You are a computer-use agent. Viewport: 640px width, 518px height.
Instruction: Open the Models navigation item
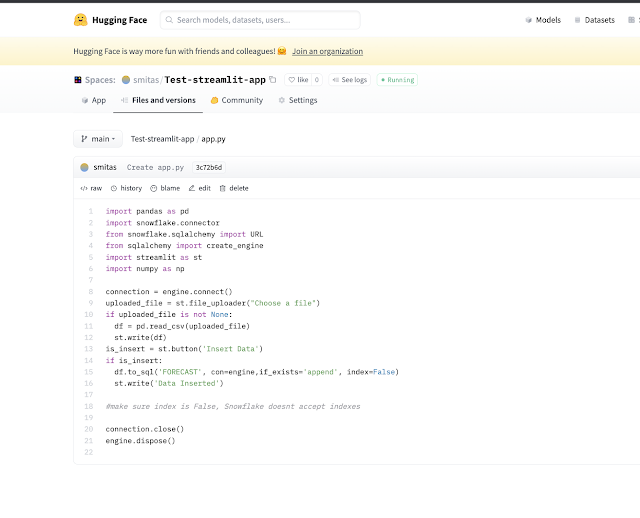coord(543,20)
